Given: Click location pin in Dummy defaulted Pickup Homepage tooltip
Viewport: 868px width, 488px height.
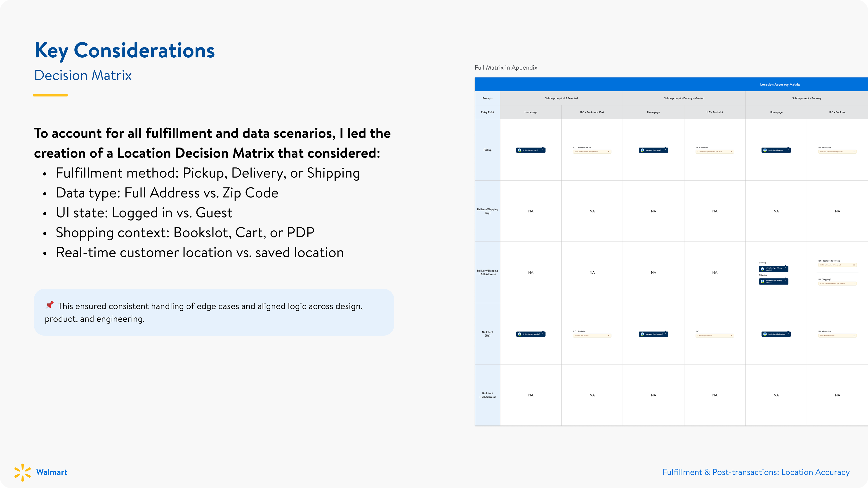Looking at the screenshot, I should pyautogui.click(x=642, y=150).
